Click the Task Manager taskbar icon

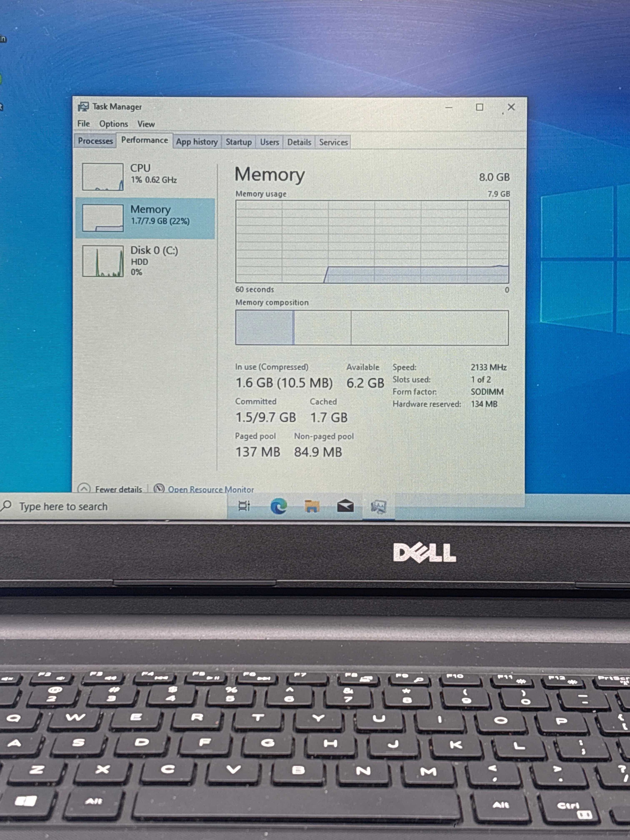379,507
